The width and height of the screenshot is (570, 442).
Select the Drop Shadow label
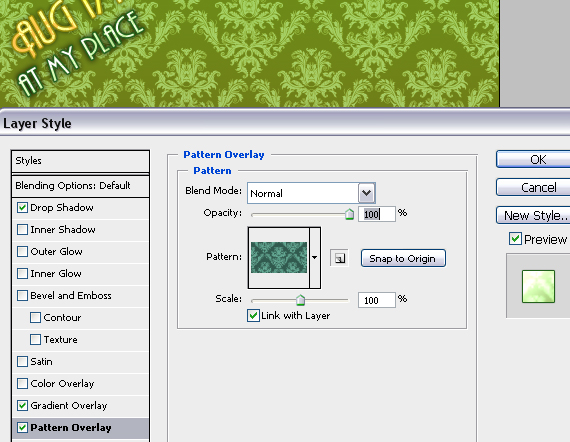(62, 208)
